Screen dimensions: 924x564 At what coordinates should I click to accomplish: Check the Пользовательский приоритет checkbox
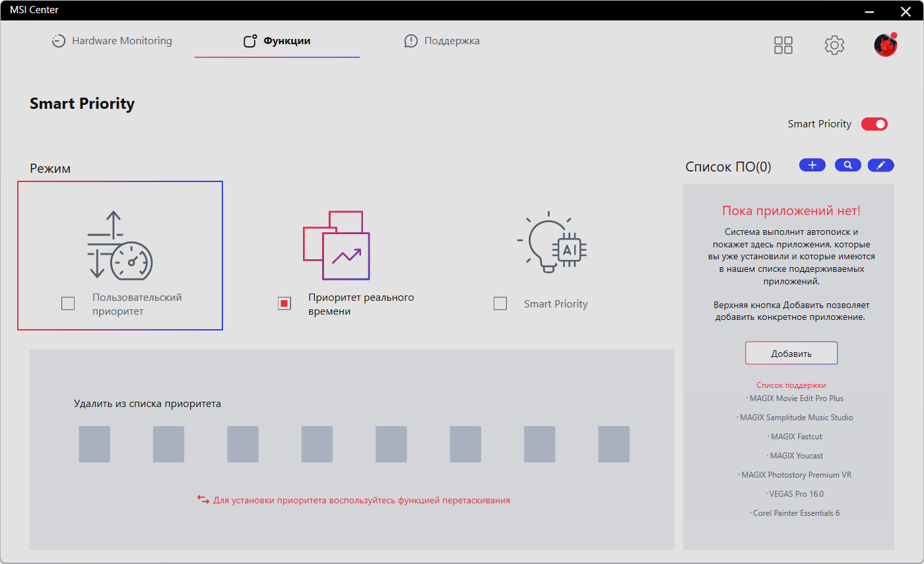[x=68, y=303]
